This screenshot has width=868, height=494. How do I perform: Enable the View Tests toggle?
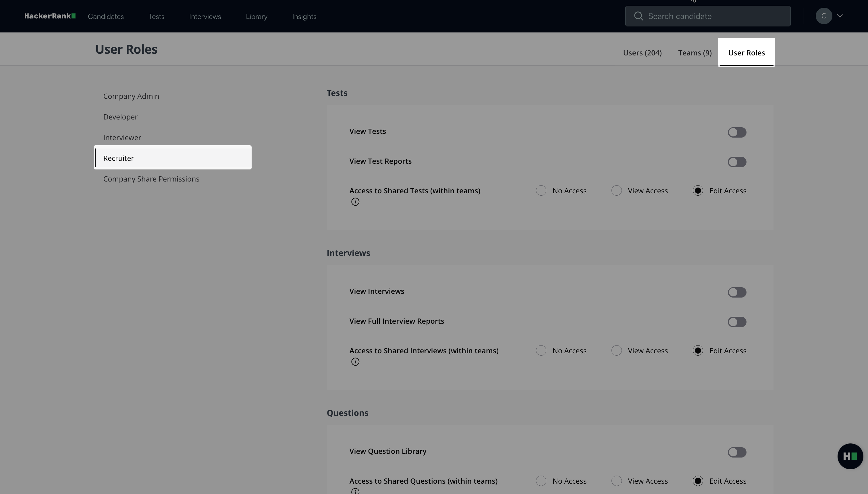[737, 132]
